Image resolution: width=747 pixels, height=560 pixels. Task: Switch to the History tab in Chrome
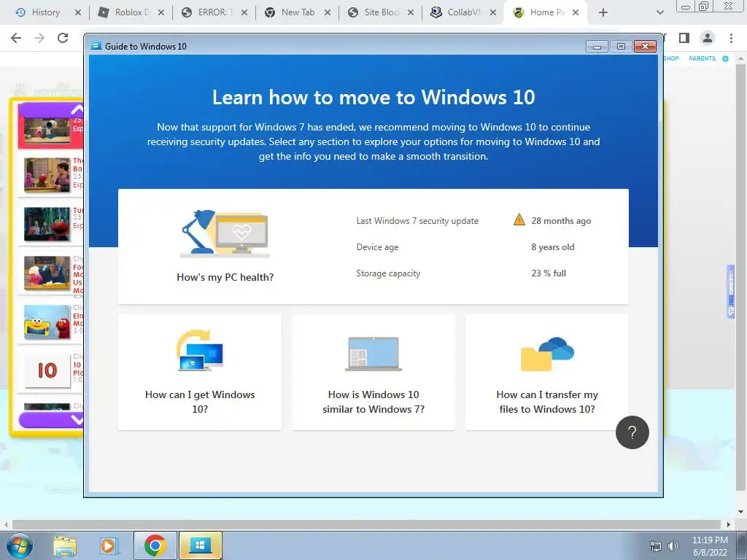click(x=46, y=12)
